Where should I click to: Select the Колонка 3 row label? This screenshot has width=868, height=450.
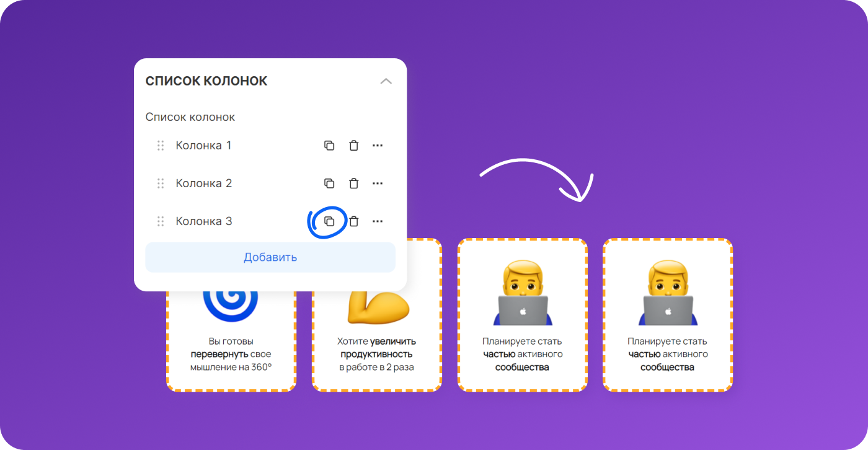click(204, 221)
